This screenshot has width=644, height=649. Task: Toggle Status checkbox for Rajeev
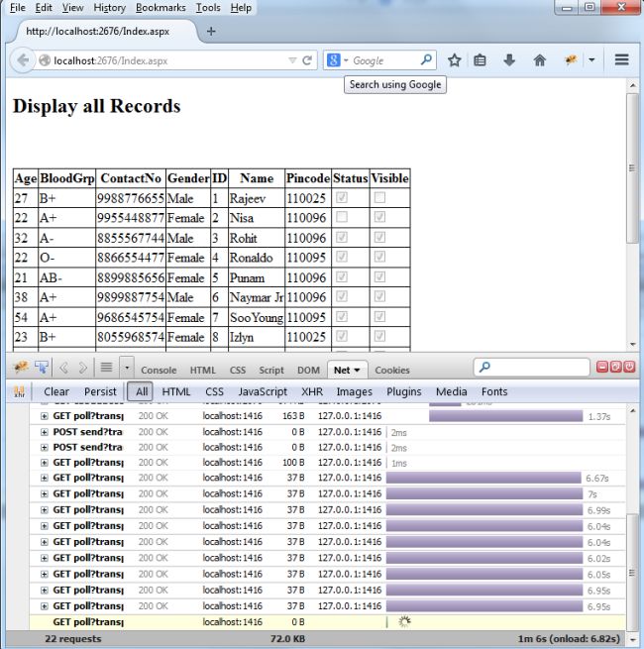coord(342,197)
